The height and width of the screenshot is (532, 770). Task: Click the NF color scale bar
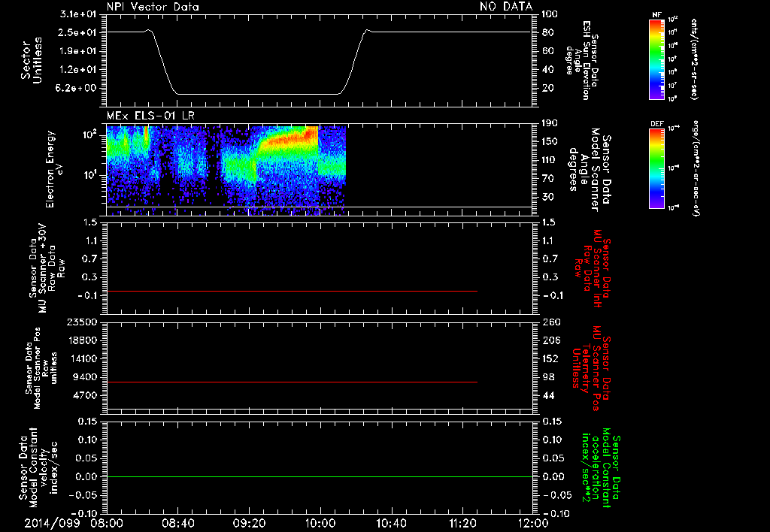pos(656,59)
